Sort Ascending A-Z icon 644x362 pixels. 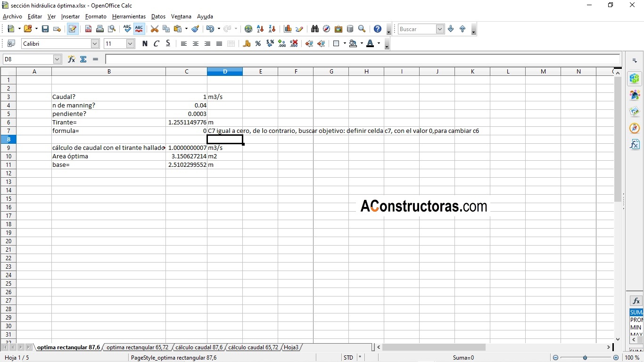260,29
